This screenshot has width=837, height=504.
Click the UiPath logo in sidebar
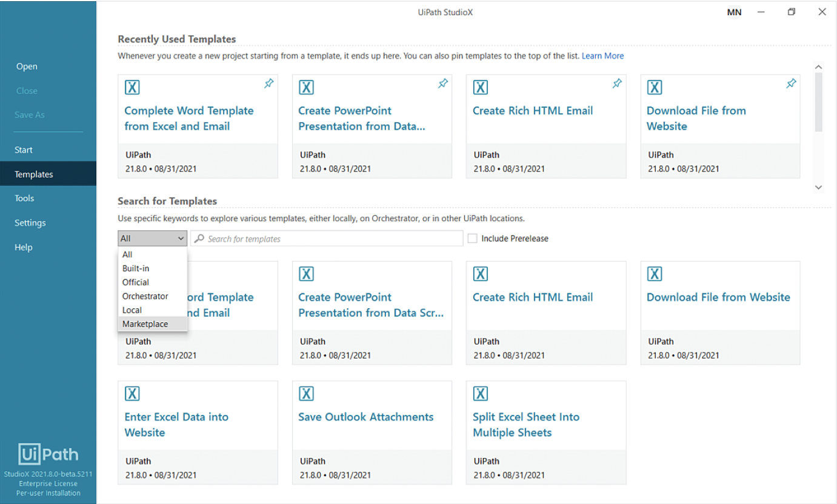(x=48, y=454)
